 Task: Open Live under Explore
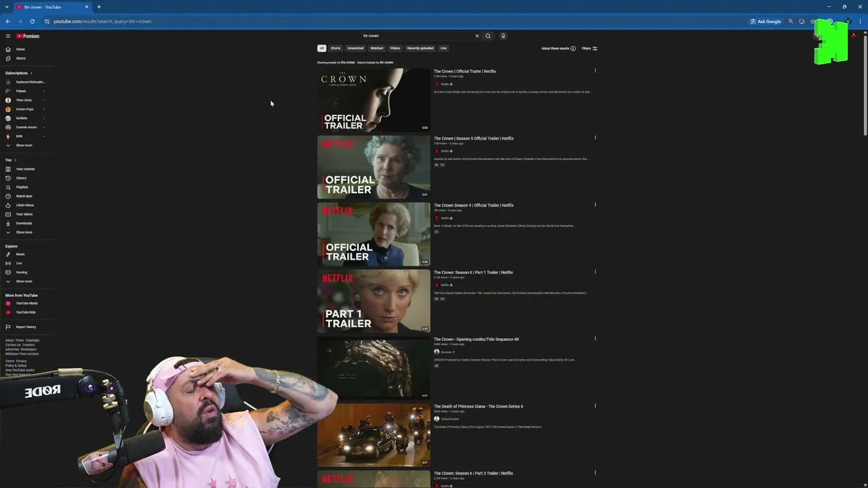tap(19, 263)
